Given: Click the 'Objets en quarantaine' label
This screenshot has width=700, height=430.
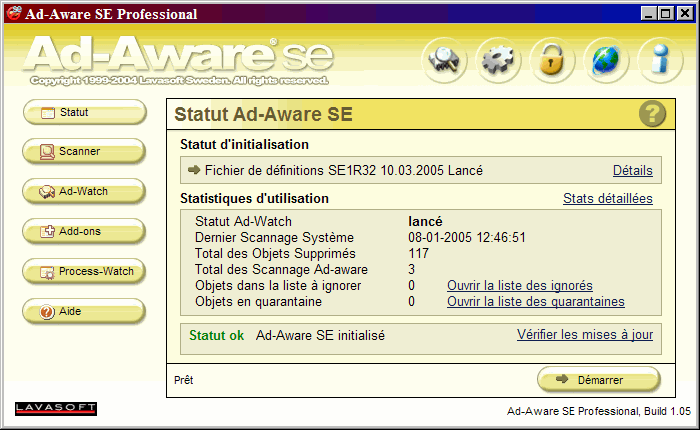Looking at the screenshot, I should [x=258, y=301].
